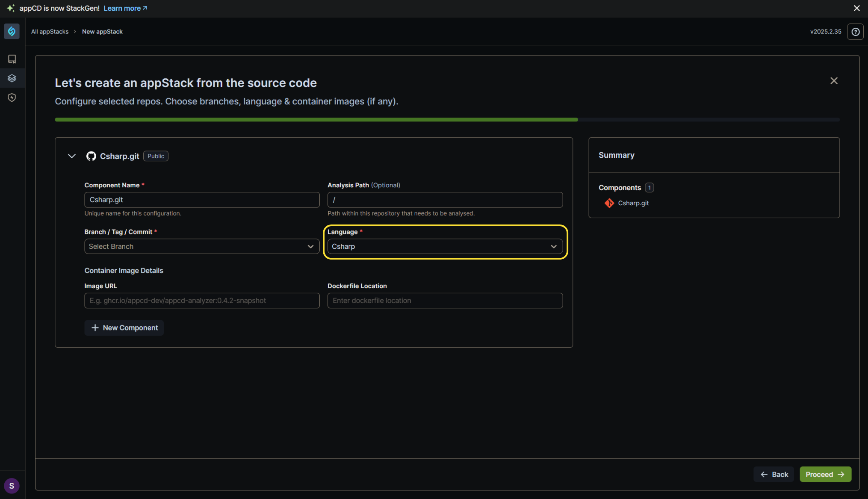Open the appStacks layers sidebar icon
The height and width of the screenshot is (499, 868).
click(x=12, y=78)
